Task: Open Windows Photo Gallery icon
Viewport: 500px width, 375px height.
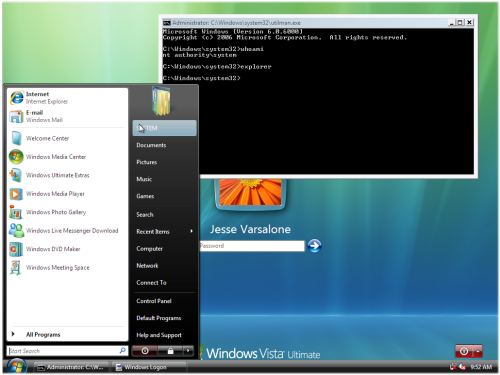Action: 16,212
